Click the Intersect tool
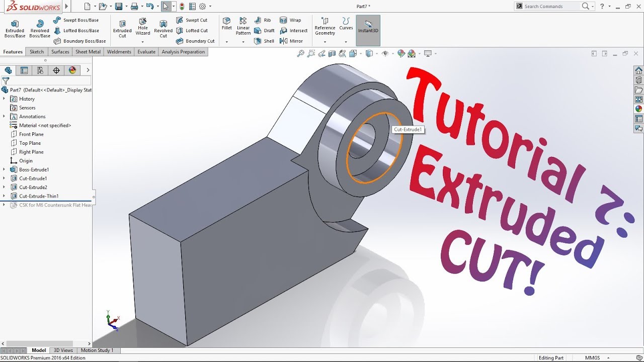The image size is (644, 362). [293, 31]
